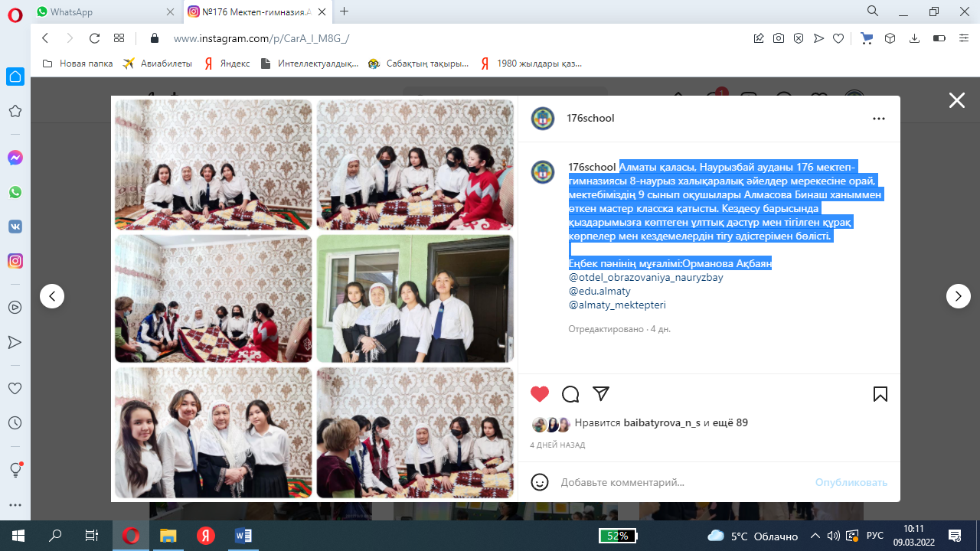The image size is (980, 551).
Task: Open the @almaty_mektepteri mention link
Action: tap(617, 305)
